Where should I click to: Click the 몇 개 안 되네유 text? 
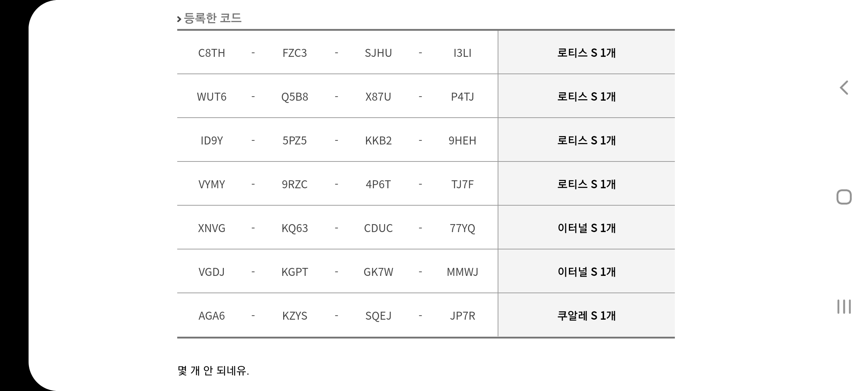(213, 371)
